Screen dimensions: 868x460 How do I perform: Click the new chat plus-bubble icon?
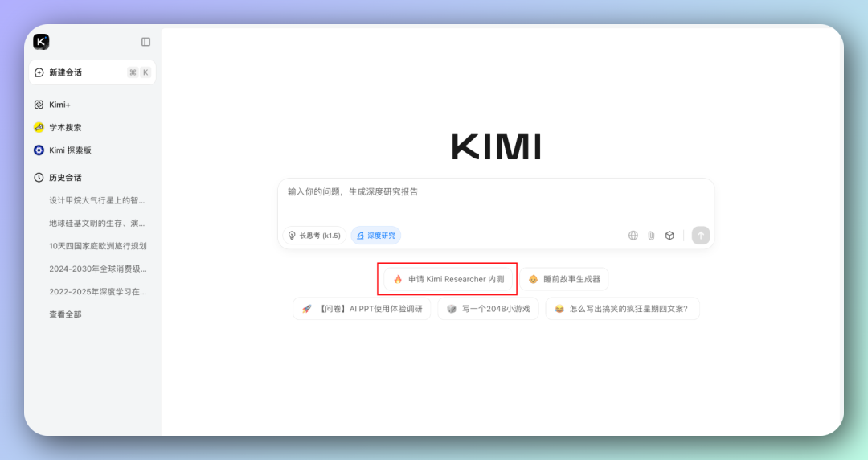(39, 72)
